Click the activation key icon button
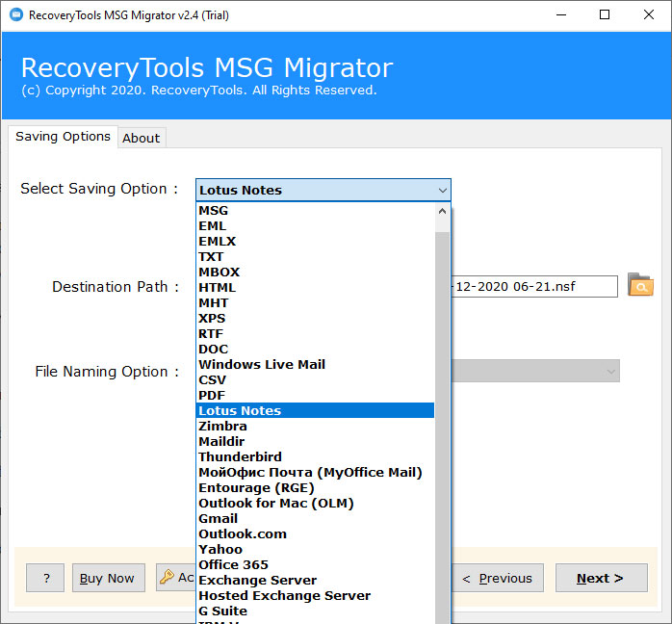The image size is (672, 624). tap(176, 577)
